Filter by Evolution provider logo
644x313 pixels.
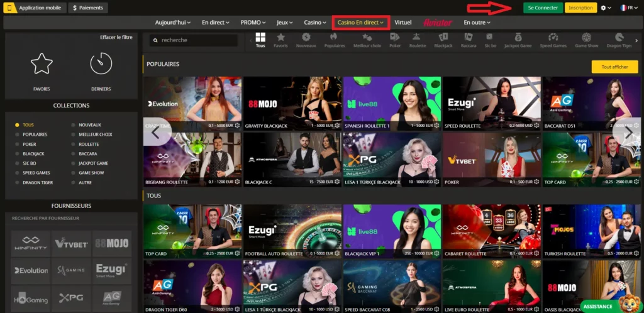[31, 270]
